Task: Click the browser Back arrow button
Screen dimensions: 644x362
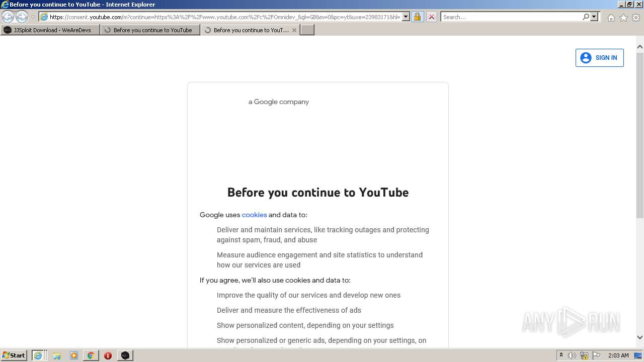Action: pos(8,17)
